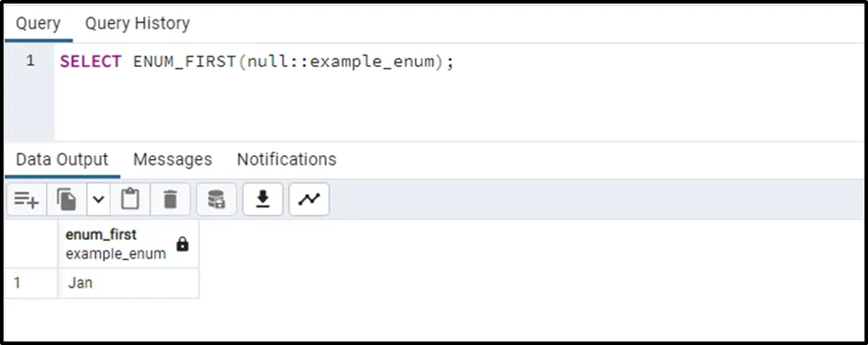
Task: Click the Jan result cell
Action: pos(128,283)
